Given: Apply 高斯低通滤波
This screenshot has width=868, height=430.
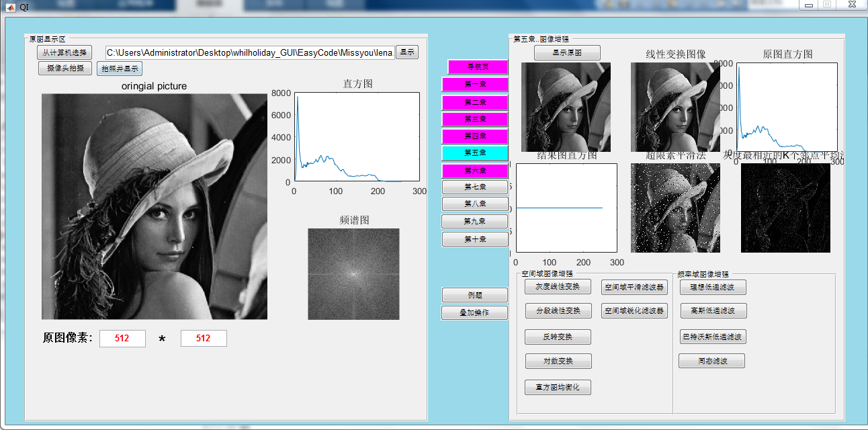Looking at the screenshot, I should pyautogui.click(x=713, y=311).
